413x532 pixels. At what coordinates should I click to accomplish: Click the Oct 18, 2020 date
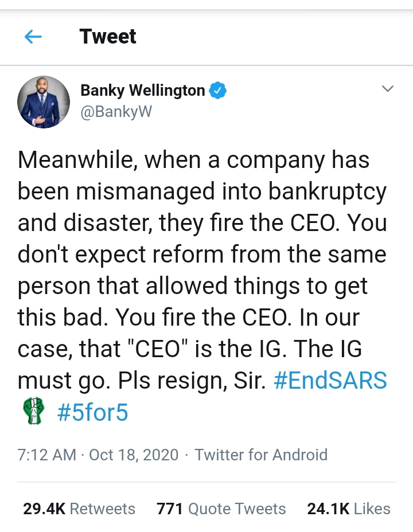[x=134, y=455]
